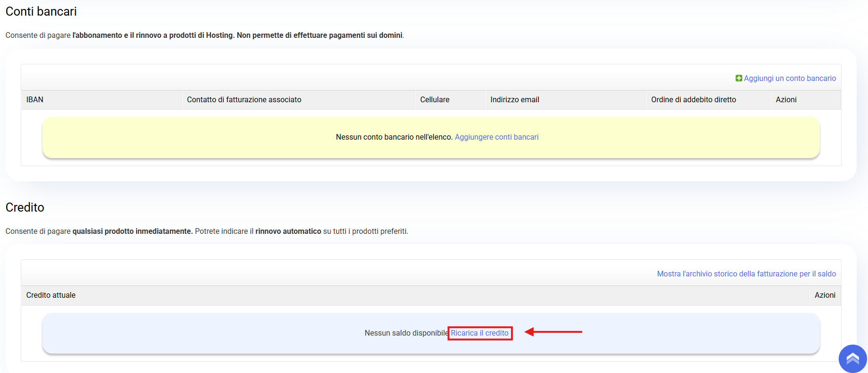This screenshot has width=868, height=373.
Task: Click the green plus icon for adding bank account
Action: click(738, 78)
